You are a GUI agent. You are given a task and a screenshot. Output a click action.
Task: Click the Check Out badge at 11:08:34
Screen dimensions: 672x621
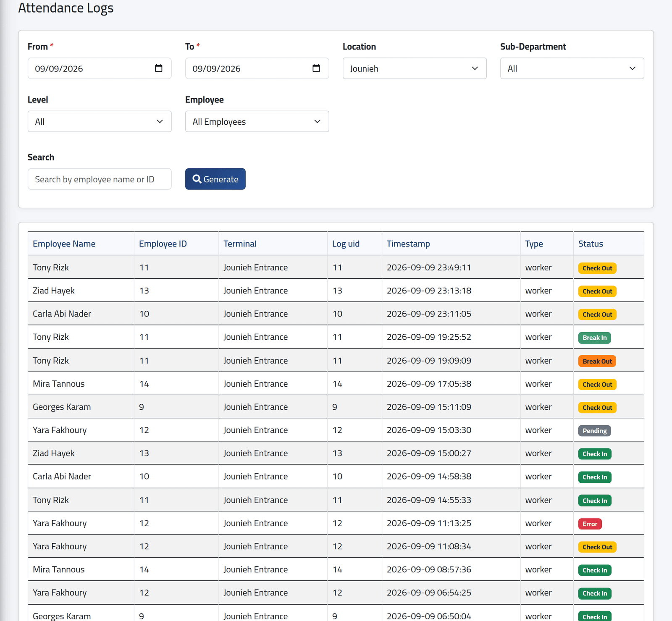[597, 547]
